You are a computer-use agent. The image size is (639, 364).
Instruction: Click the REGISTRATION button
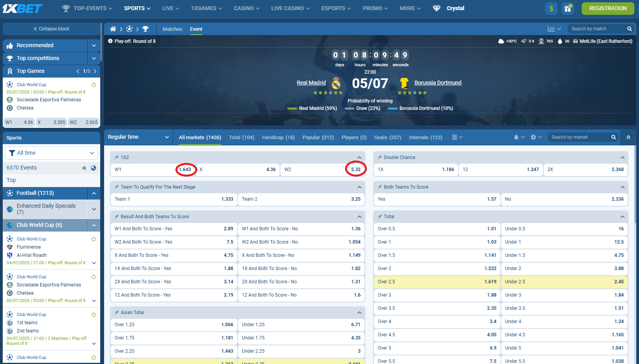[608, 8]
